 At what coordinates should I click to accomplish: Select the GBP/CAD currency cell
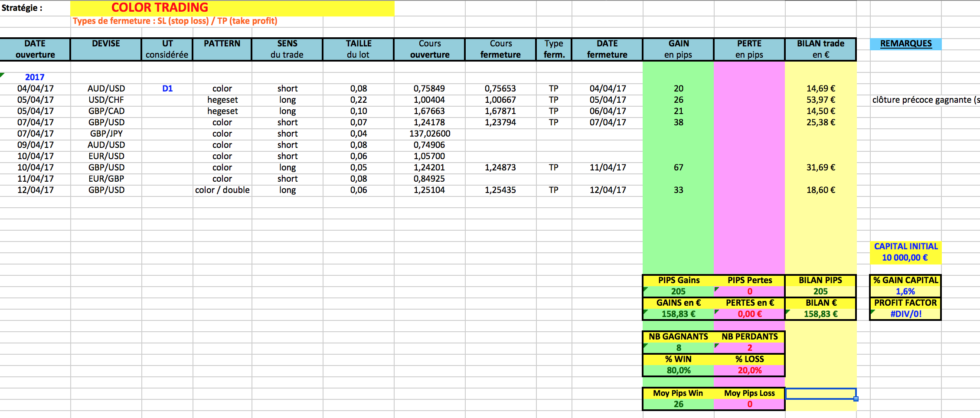tap(106, 111)
